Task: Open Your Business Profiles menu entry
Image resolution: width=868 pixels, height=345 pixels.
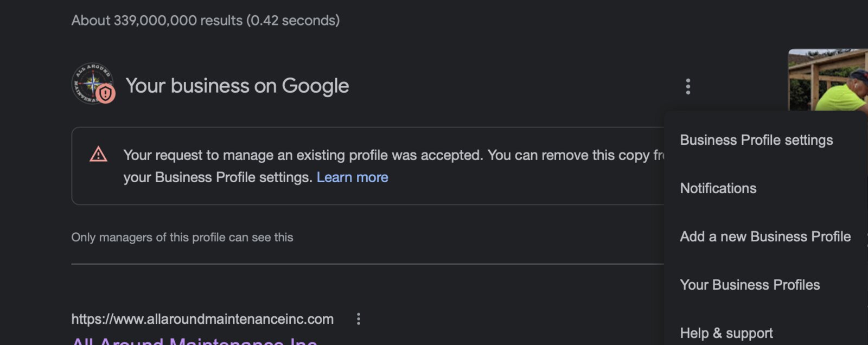Action: coord(750,285)
